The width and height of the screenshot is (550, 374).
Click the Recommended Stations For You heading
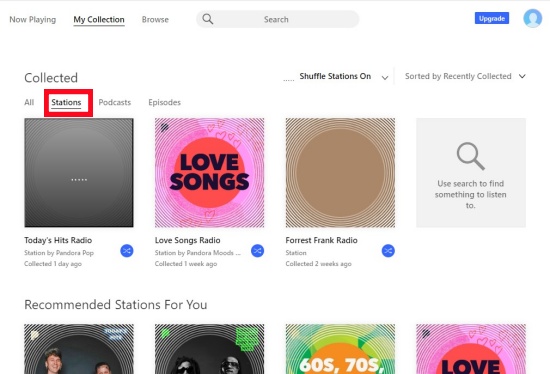(116, 305)
